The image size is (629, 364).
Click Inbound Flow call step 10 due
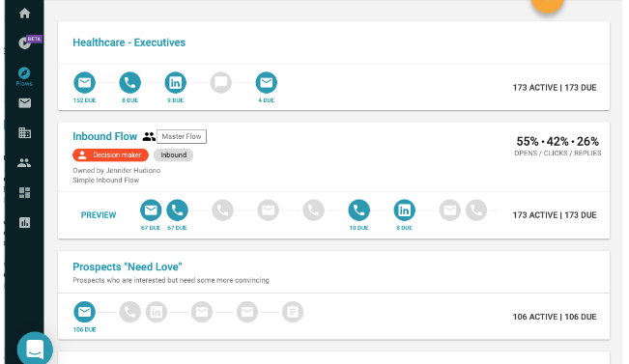[359, 210]
